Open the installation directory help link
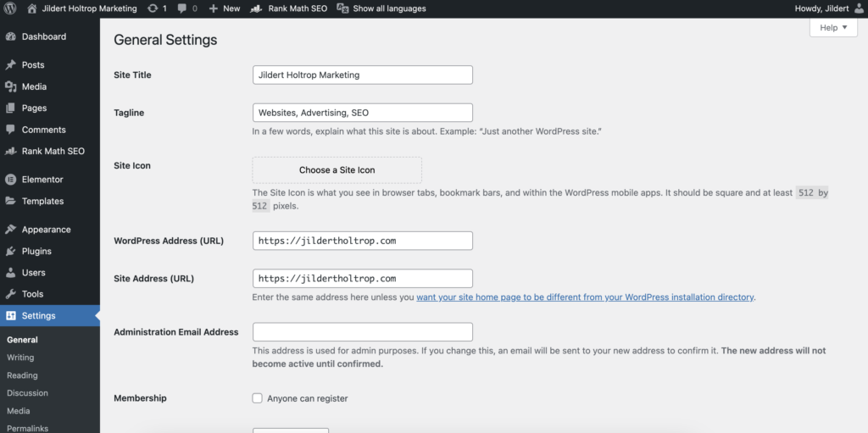 [585, 297]
